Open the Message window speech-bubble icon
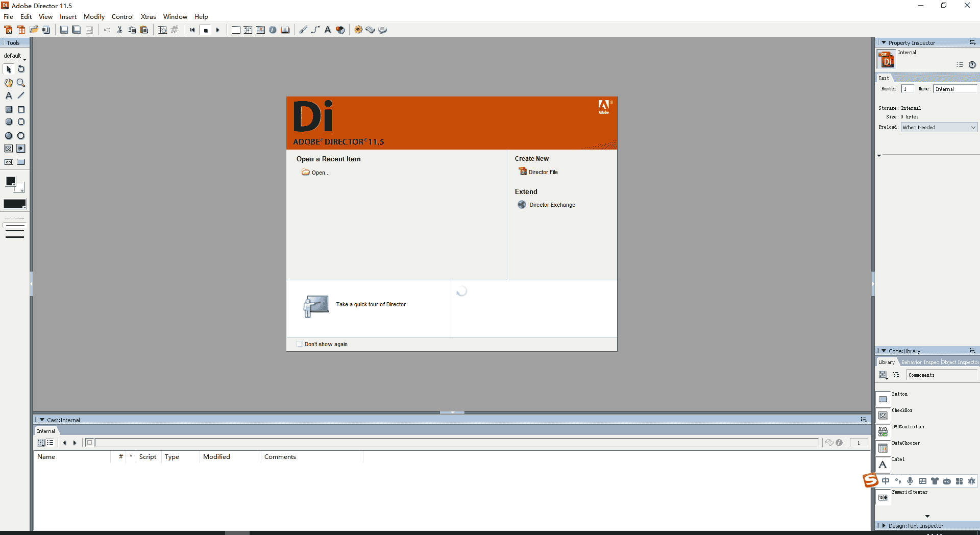This screenshot has height=535, width=980. [383, 30]
